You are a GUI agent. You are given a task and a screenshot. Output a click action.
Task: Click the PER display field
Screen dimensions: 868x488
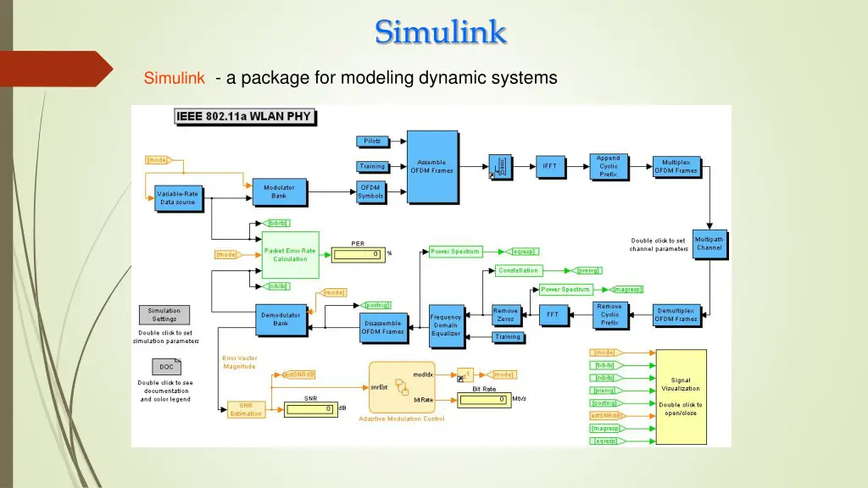[x=357, y=254]
